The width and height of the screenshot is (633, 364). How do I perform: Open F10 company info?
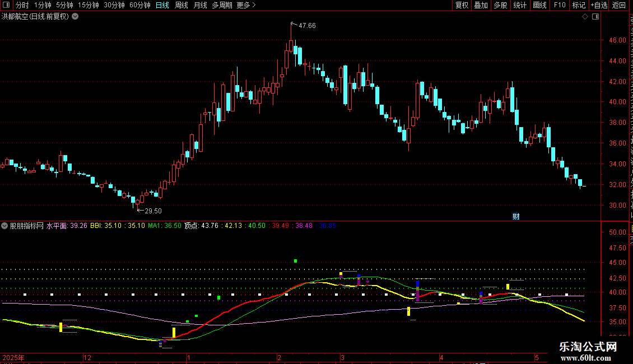(x=560, y=5)
